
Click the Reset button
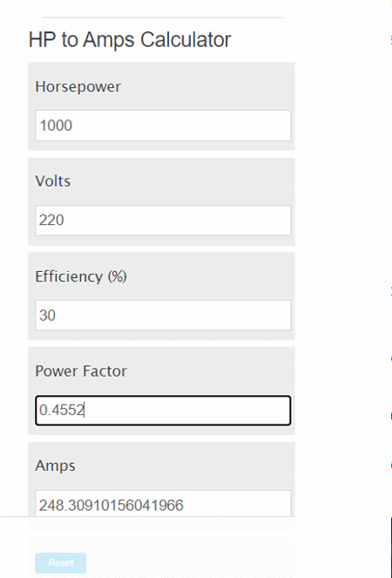pos(60,563)
